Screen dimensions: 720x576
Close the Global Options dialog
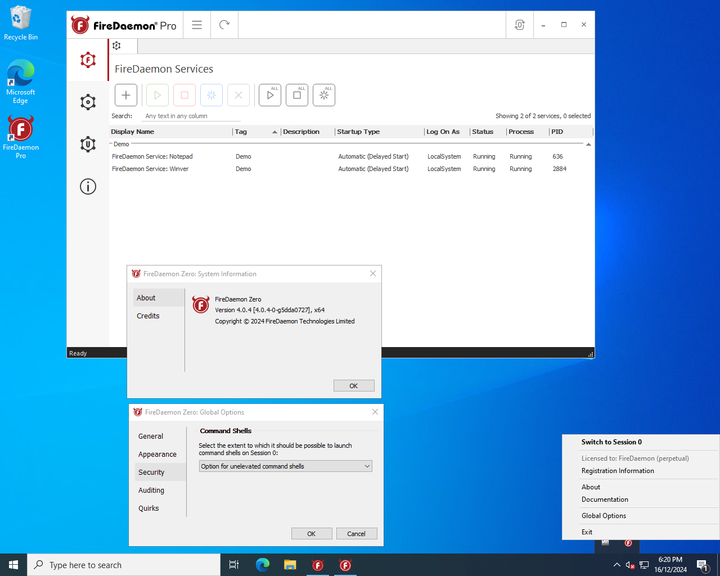(375, 412)
